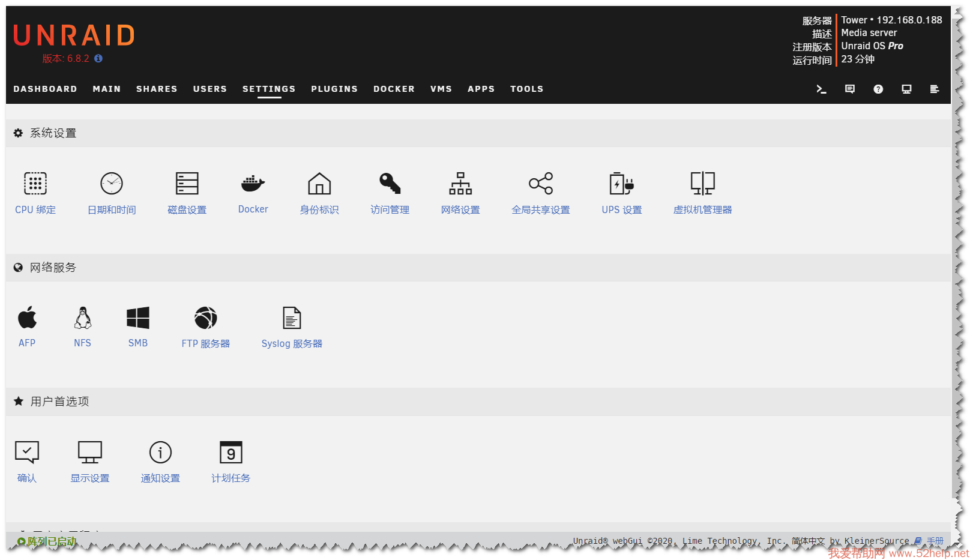Viewport: 973px width, 560px height.
Task: Switch to the SHARES tab
Action: point(157,89)
